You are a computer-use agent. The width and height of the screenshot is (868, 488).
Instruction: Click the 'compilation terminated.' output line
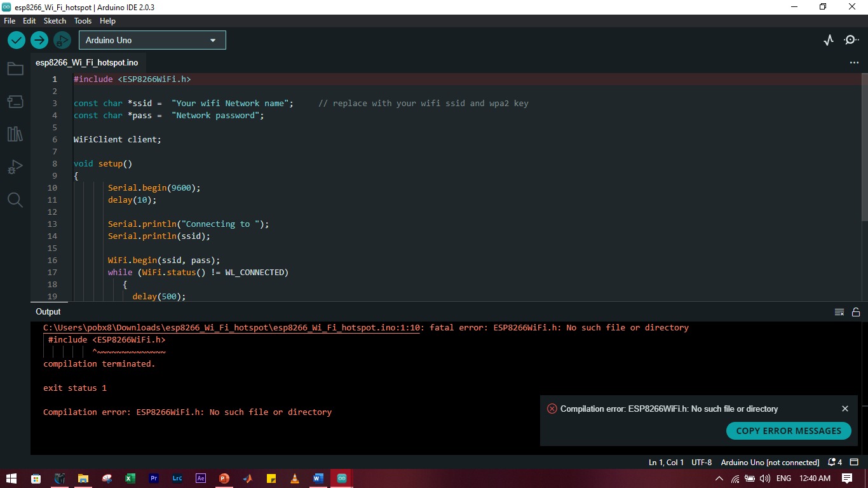(x=99, y=364)
